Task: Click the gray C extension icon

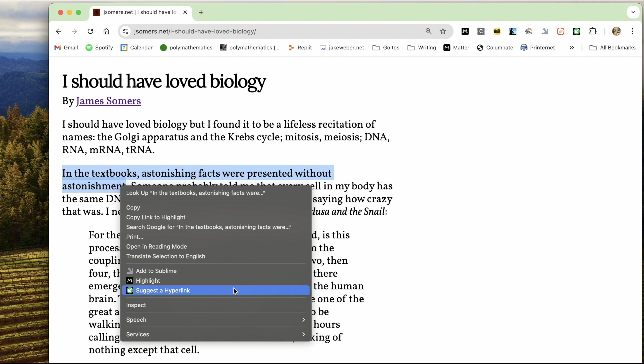Action: [481, 31]
